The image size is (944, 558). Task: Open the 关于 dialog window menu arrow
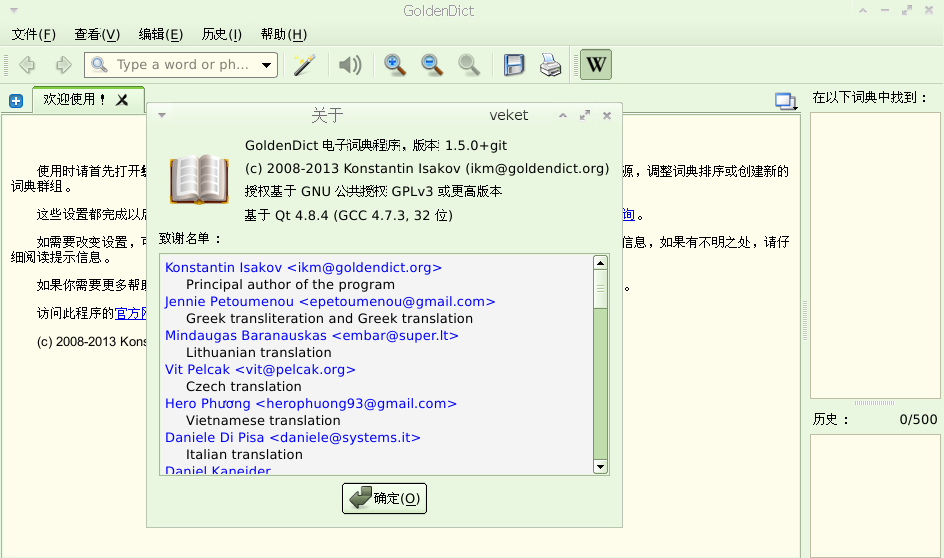coord(162,115)
